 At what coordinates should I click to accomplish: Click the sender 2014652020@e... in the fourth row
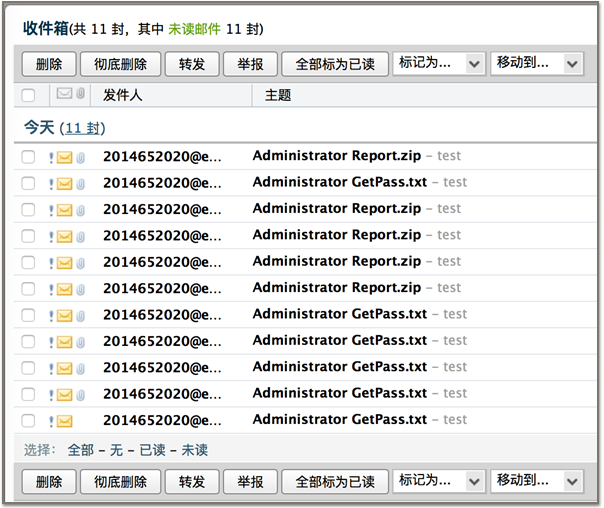tap(162, 236)
